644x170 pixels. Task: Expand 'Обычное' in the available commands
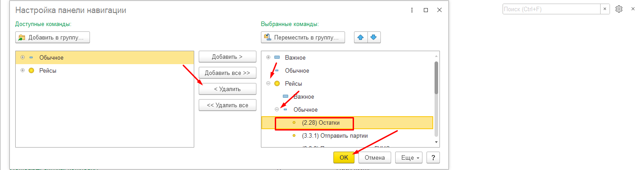coord(22,57)
